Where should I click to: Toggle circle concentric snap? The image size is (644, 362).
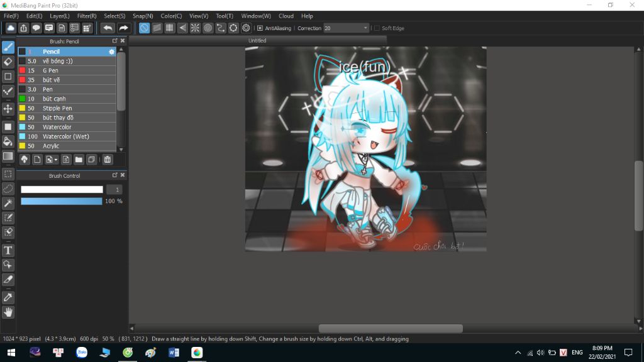point(208,28)
